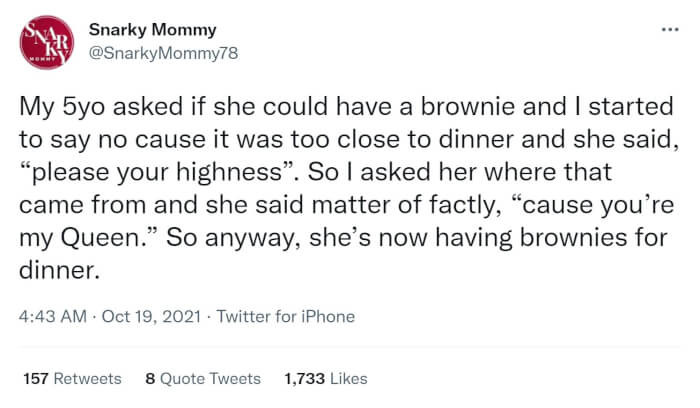Open the 4:43 AM timestamp link

click(x=50, y=317)
